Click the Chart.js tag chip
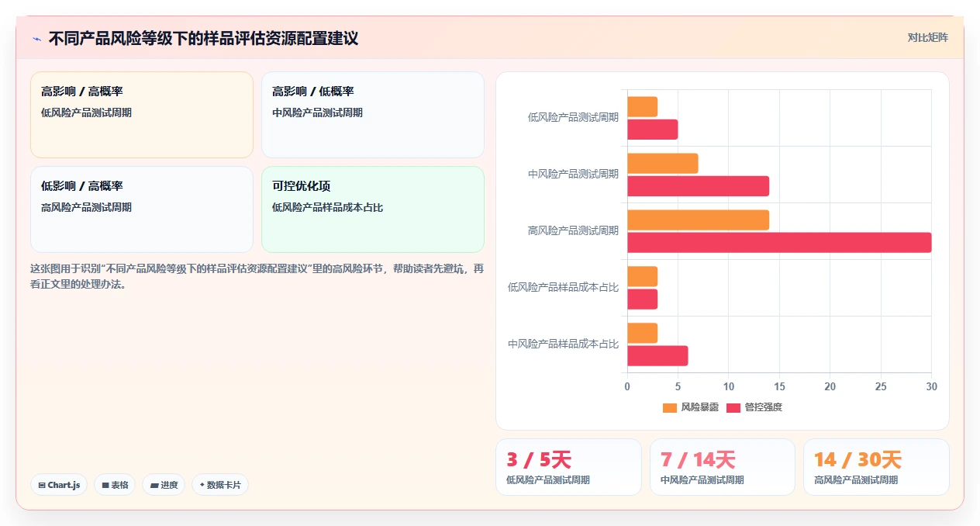Viewport: 980px width, 526px height. pos(59,485)
